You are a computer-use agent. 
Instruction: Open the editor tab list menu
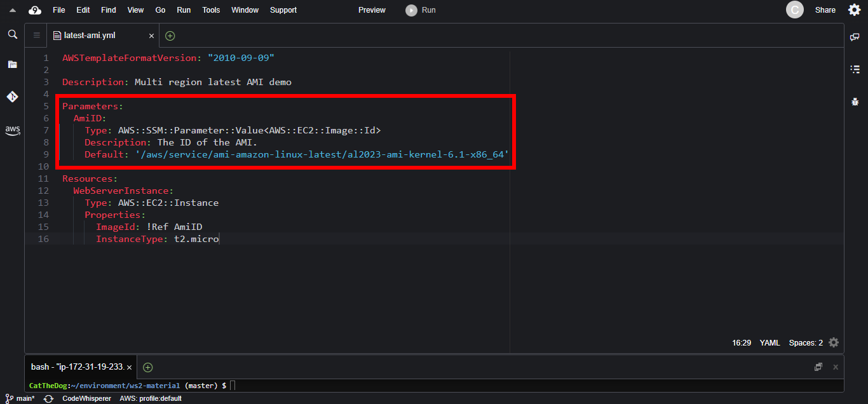(36, 36)
